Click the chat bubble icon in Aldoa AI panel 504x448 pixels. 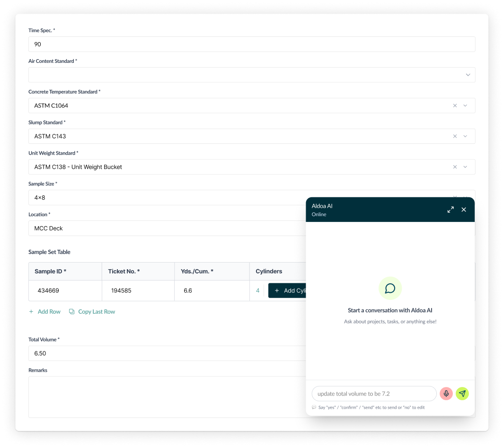click(390, 288)
